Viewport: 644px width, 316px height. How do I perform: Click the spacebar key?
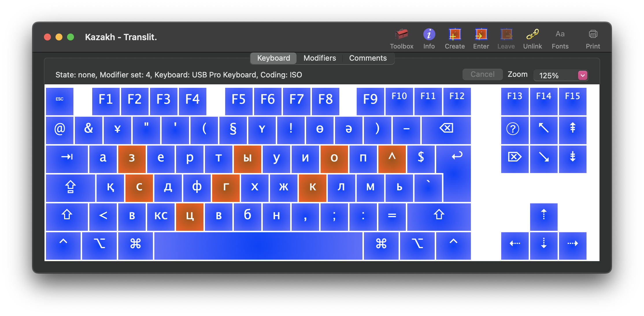pos(258,246)
